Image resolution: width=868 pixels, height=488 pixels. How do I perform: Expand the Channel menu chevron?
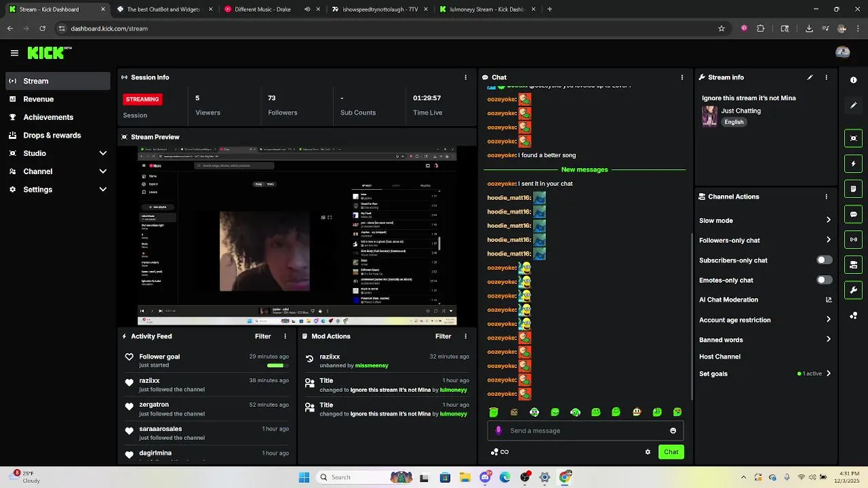pos(103,171)
